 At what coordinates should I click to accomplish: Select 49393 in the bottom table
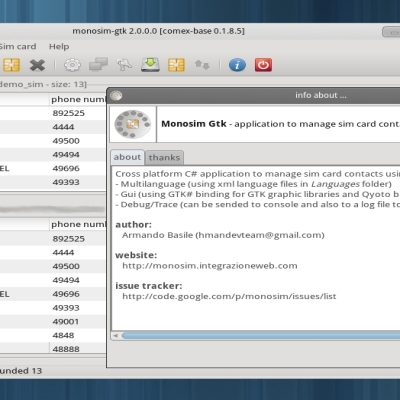[66, 308]
